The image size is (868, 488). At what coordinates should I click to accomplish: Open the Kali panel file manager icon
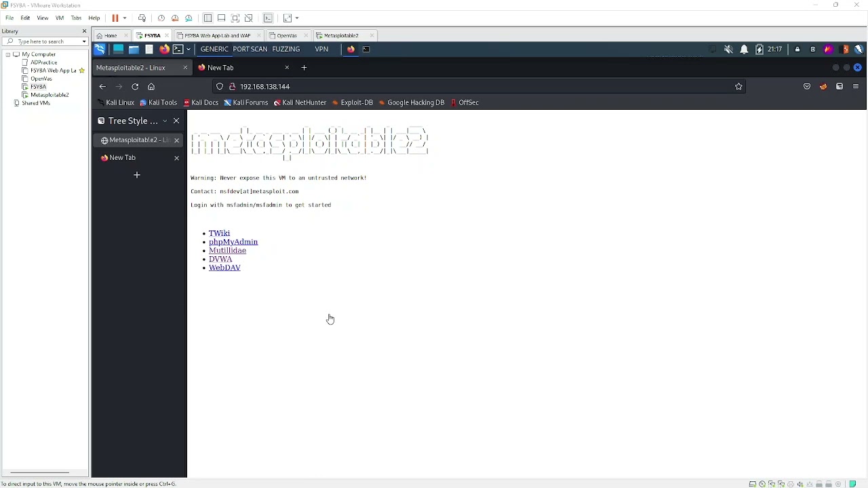[134, 49]
